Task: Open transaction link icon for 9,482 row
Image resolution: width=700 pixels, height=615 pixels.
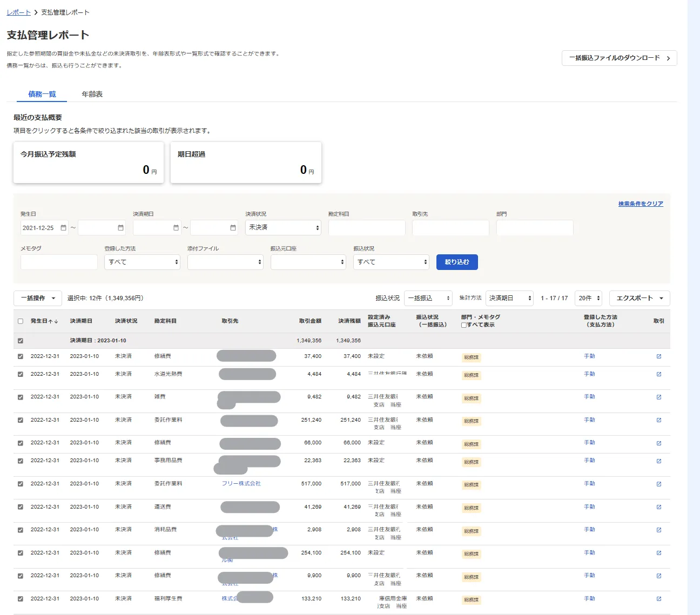Action: (x=659, y=397)
